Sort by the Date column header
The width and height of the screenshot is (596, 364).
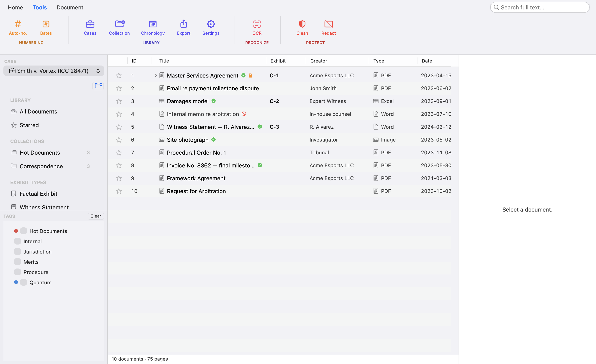[427, 61]
